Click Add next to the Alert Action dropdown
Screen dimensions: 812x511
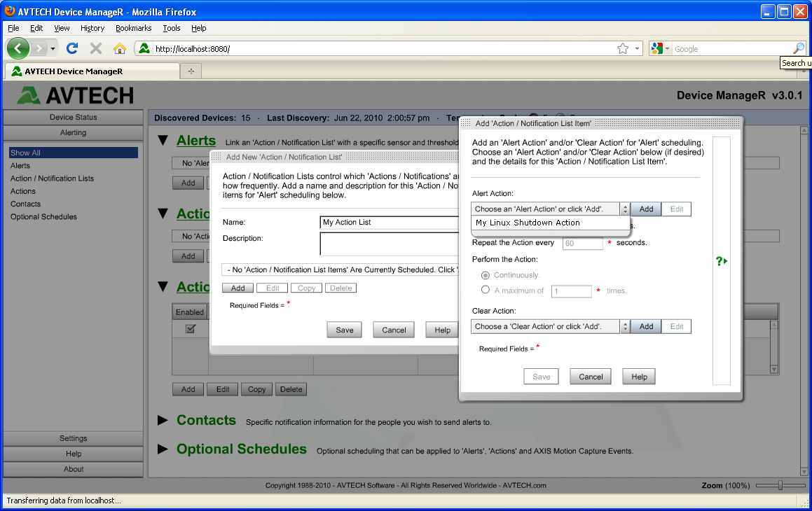point(646,209)
